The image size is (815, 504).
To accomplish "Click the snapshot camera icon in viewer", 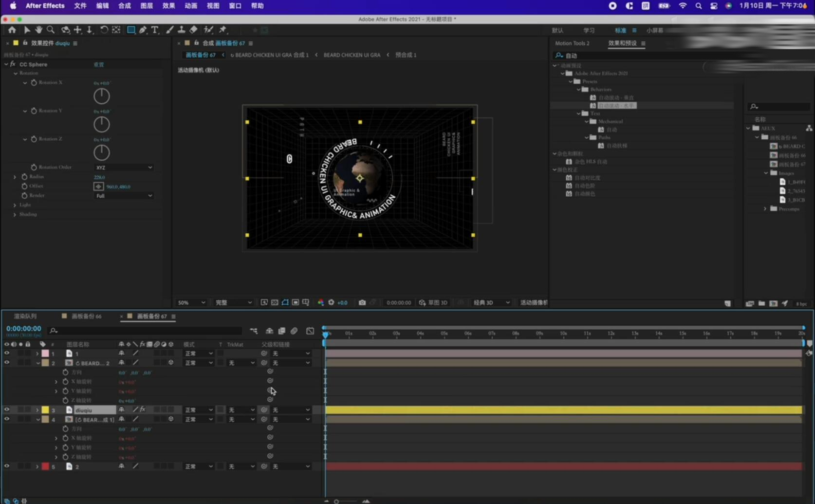I will coord(362,302).
